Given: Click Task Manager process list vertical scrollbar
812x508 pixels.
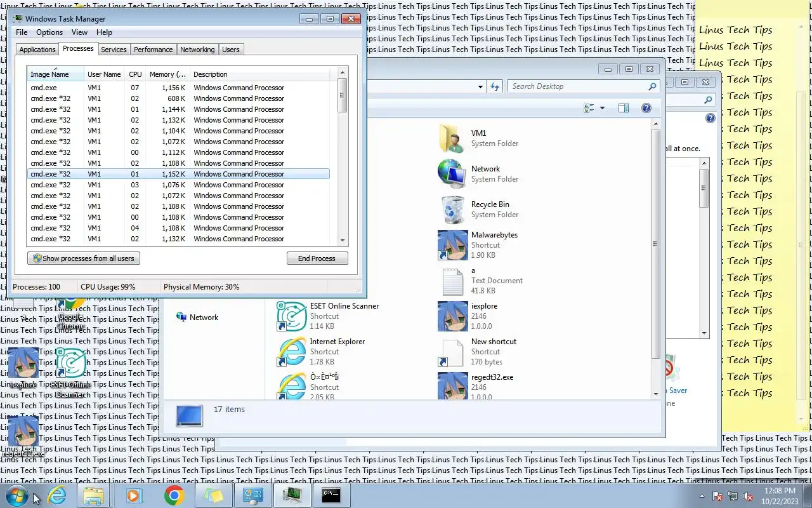Looking at the screenshot, I should [x=343, y=156].
